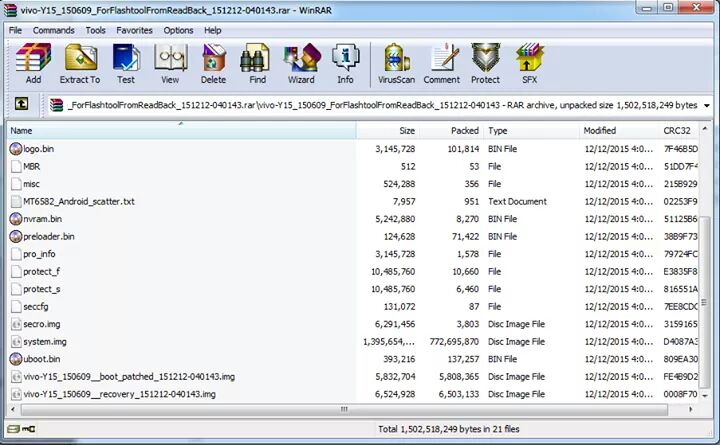Click the status bar key icon

click(x=28, y=429)
